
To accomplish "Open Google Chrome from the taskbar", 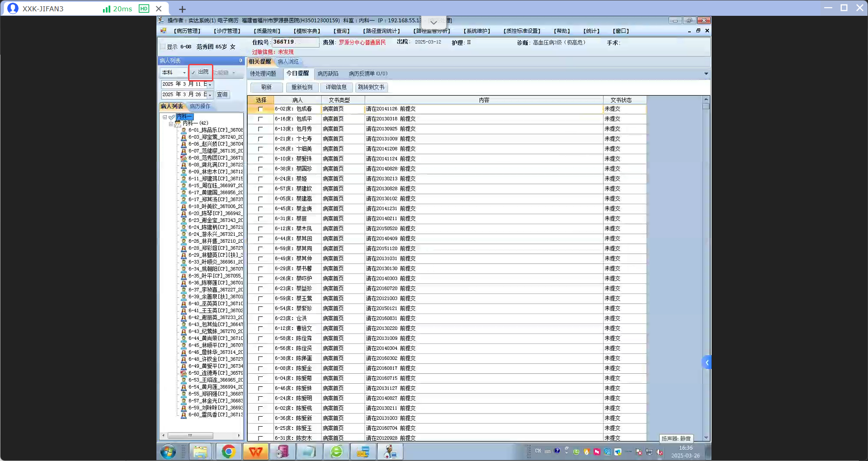I will point(228,452).
